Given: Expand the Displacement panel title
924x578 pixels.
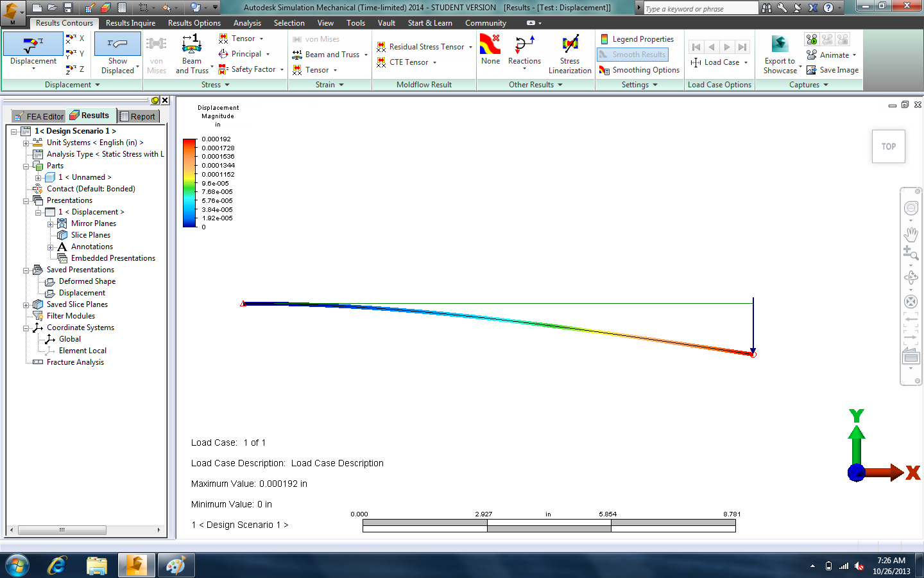Looking at the screenshot, I should pos(73,85).
